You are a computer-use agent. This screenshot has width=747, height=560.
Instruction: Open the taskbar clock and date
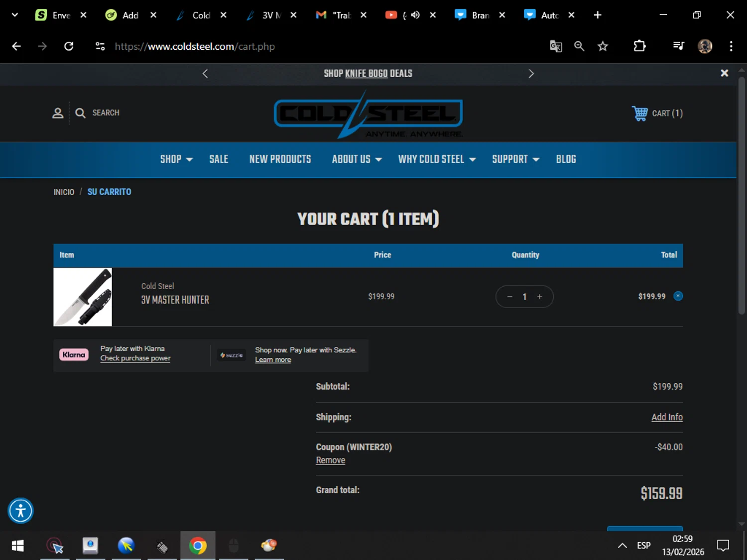pyautogui.click(x=683, y=546)
